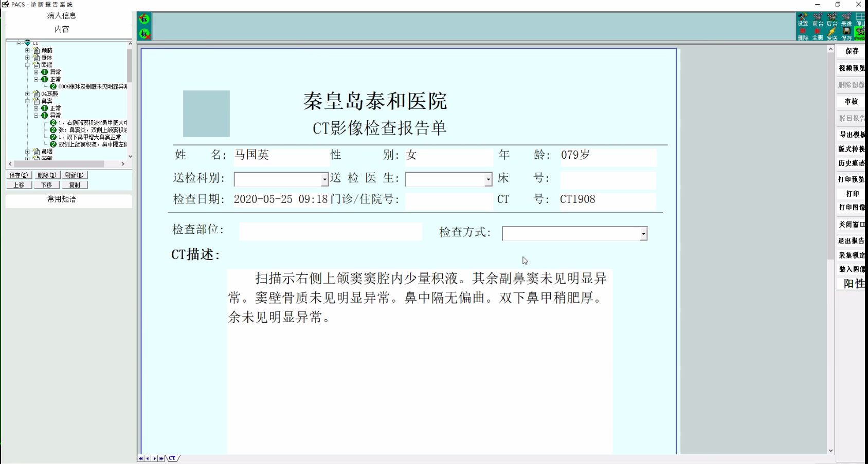The width and height of the screenshot is (868, 464).
Task: Click the 打印 button
Action: [x=852, y=194]
